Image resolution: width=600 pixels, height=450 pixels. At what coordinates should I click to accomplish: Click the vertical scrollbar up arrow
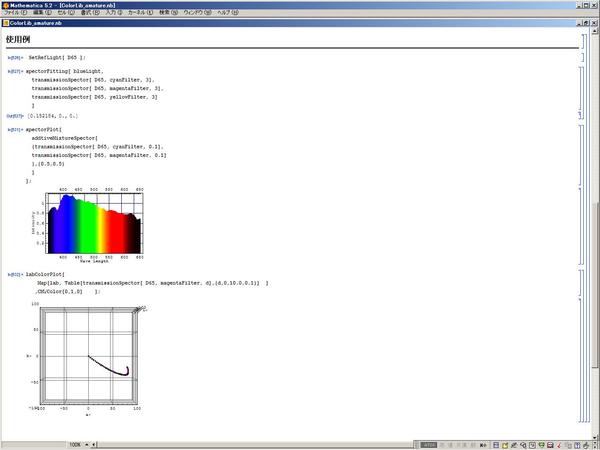[x=596, y=30]
